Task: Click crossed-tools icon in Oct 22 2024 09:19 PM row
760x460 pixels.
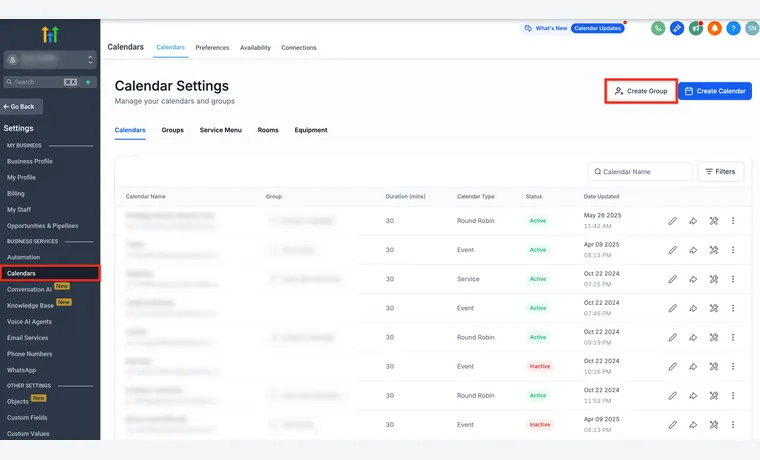Action: click(713, 337)
